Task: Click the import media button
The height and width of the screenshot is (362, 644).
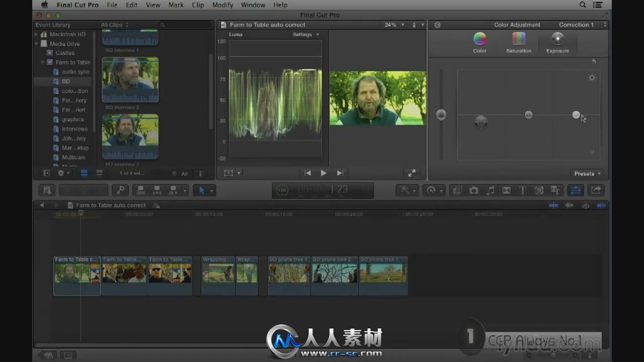Action: pos(47,191)
